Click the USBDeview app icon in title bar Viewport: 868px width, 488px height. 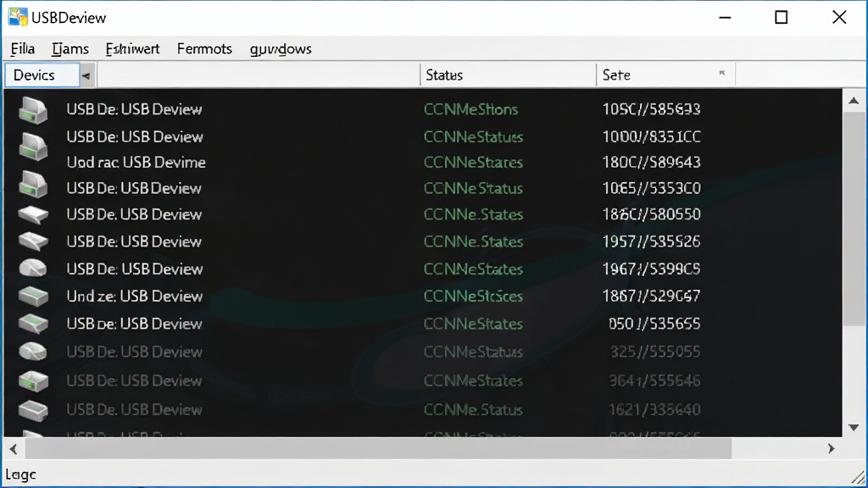(18, 17)
